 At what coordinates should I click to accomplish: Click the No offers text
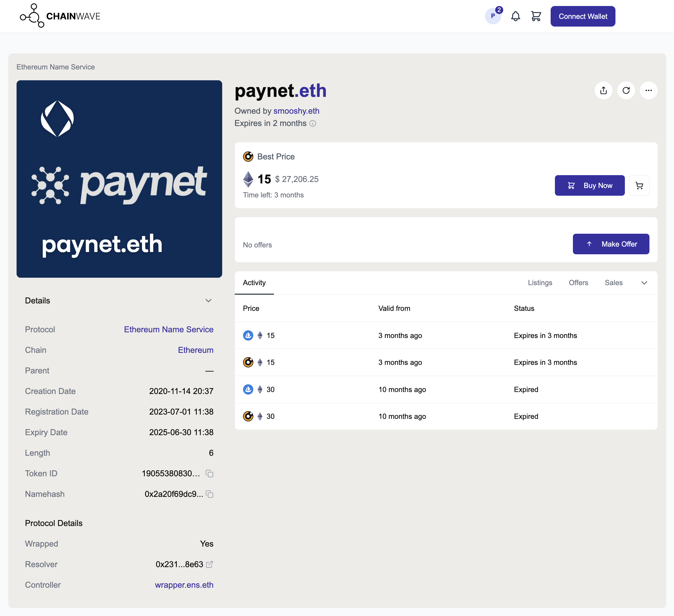[257, 245]
